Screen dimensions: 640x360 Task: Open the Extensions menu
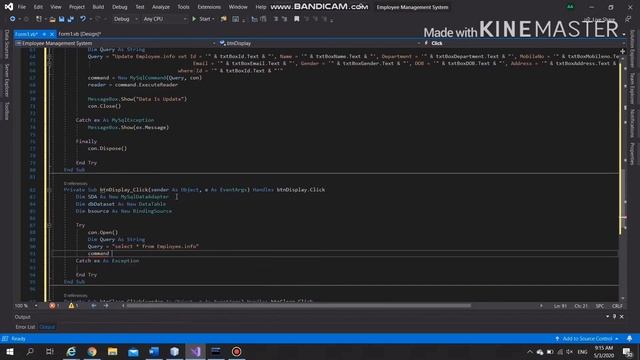(209, 7)
